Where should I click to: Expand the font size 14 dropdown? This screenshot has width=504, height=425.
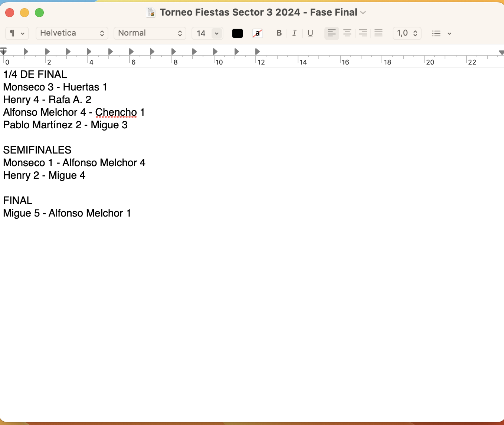[217, 33]
